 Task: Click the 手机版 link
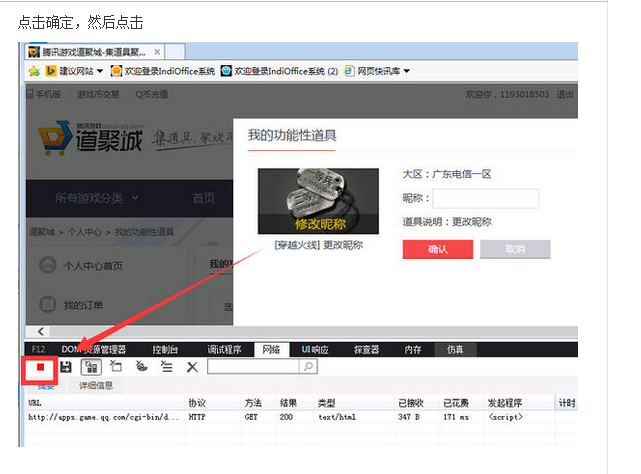[44, 94]
